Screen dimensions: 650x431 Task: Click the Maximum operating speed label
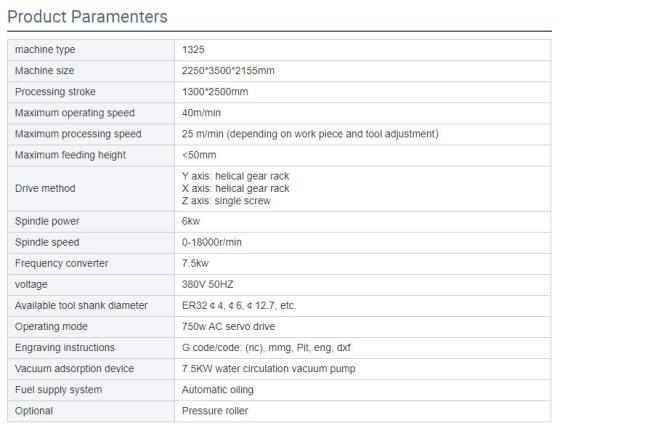coord(75,113)
